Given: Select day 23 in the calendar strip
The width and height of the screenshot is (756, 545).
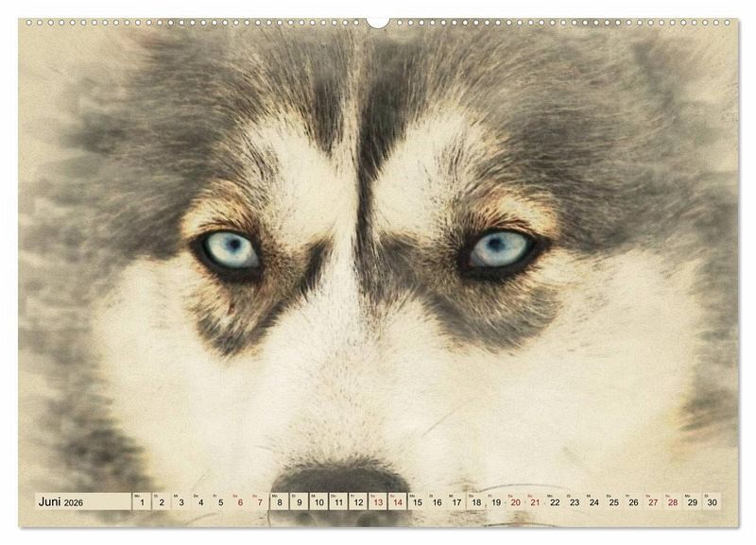Looking at the screenshot, I should tap(575, 502).
